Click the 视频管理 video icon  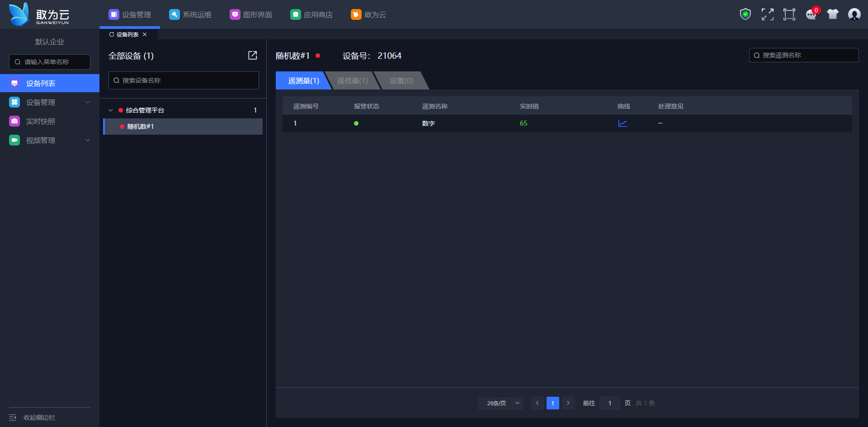[14, 140]
